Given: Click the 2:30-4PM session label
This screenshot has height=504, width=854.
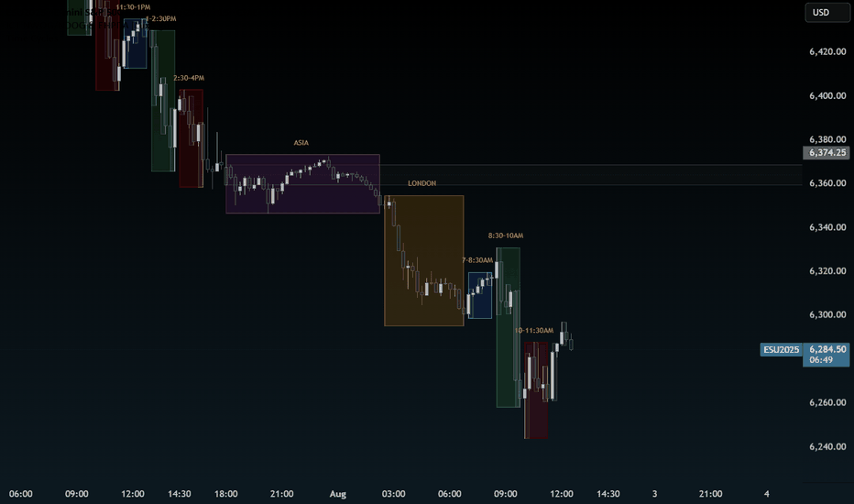Looking at the screenshot, I should coord(189,78).
